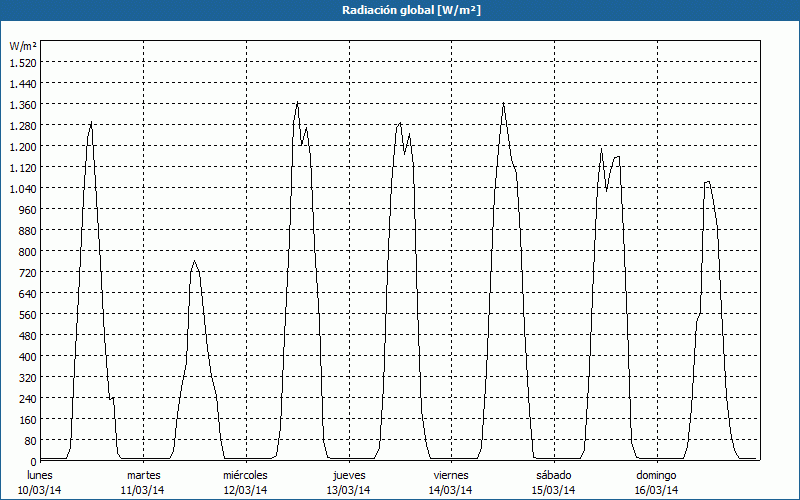Select the 'miércoles' day label

click(245, 474)
